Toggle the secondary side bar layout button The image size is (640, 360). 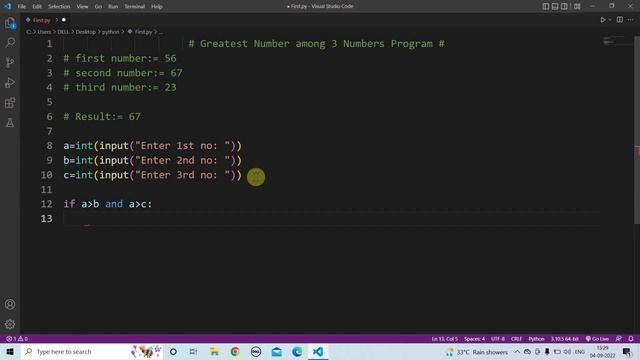click(x=564, y=6)
